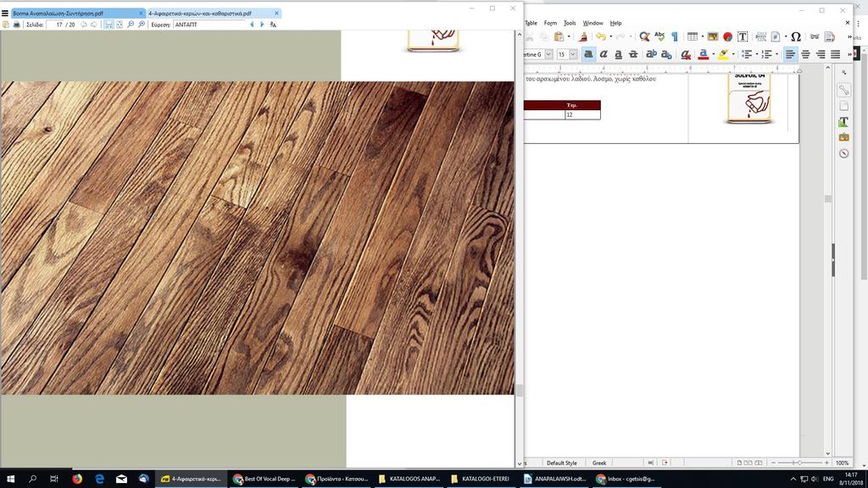Open the Table menu in Writer
868x488 pixels.
(531, 23)
